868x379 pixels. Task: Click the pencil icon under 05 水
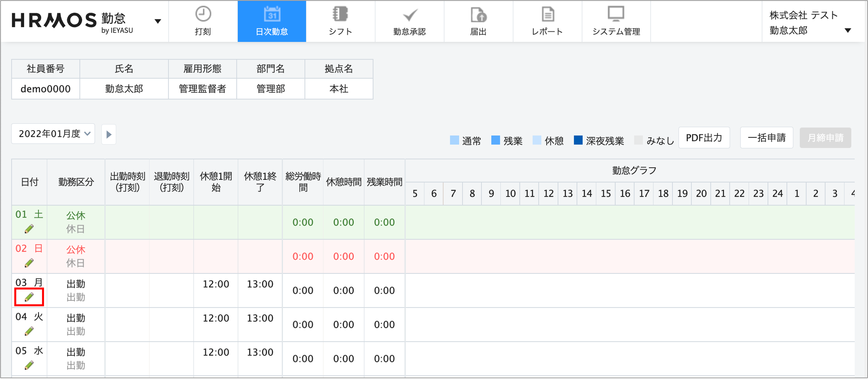(x=29, y=365)
